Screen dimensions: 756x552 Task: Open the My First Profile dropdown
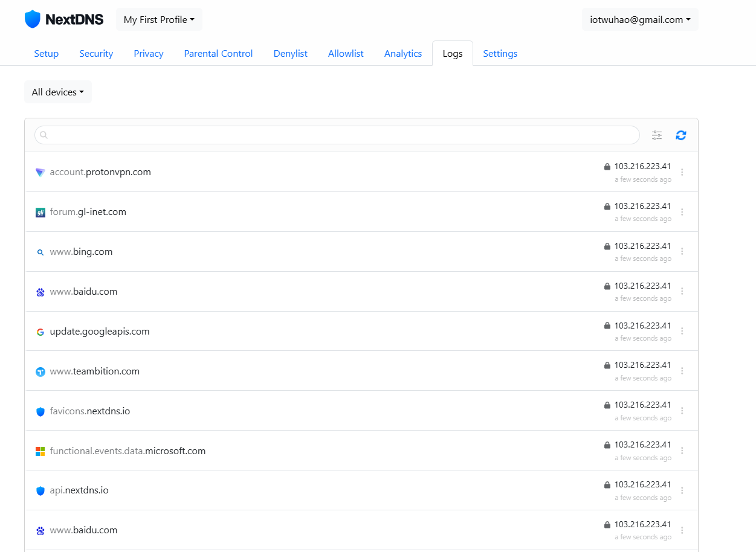[x=159, y=19]
